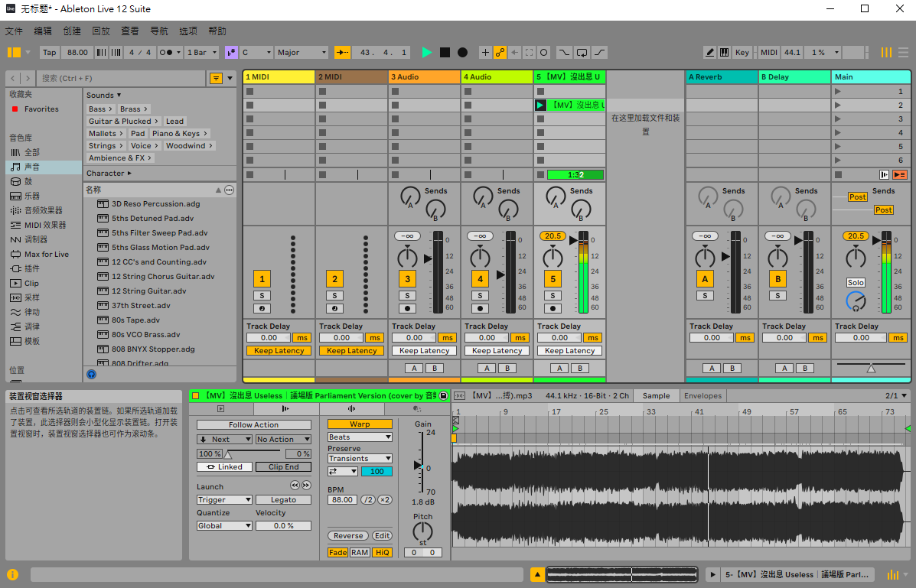Image resolution: width=916 pixels, height=588 pixels.
Task: Open the Quantization menu showing 1 Bar
Action: coord(202,53)
